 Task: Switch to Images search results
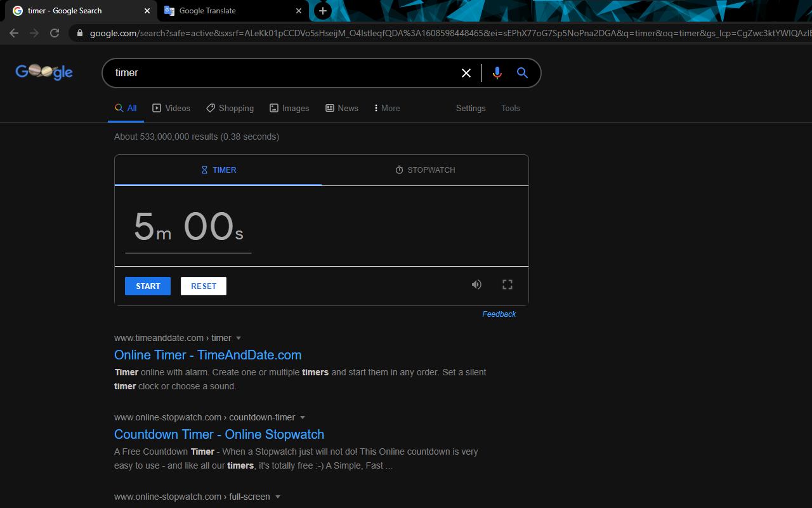pyautogui.click(x=289, y=108)
